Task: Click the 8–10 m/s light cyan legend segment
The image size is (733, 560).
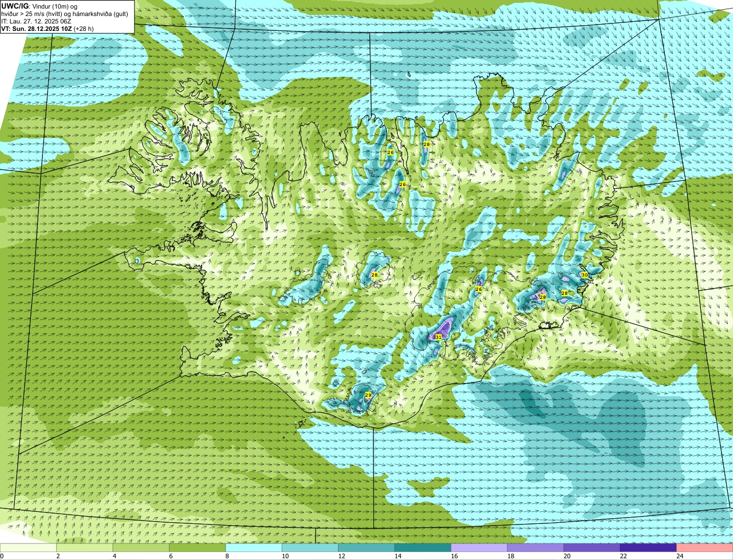Action: pyautogui.click(x=254, y=548)
